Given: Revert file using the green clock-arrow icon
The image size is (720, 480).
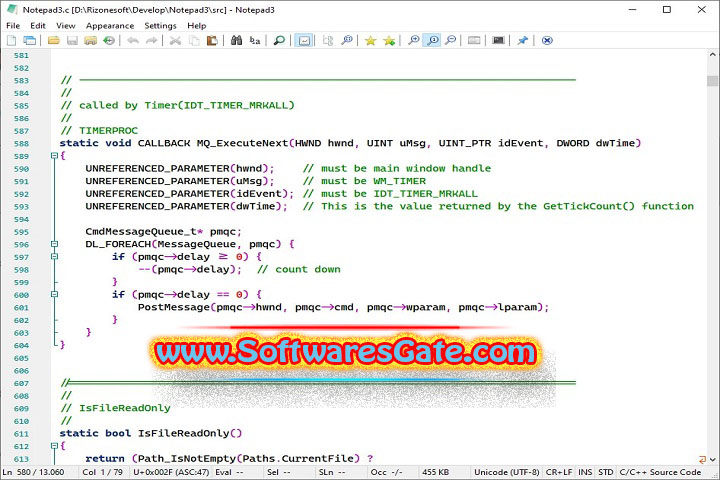Looking at the screenshot, I should pos(109,41).
